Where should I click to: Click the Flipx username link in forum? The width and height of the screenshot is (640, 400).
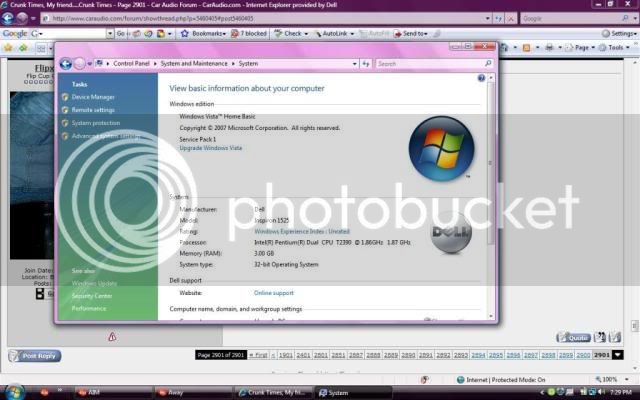(x=44, y=68)
